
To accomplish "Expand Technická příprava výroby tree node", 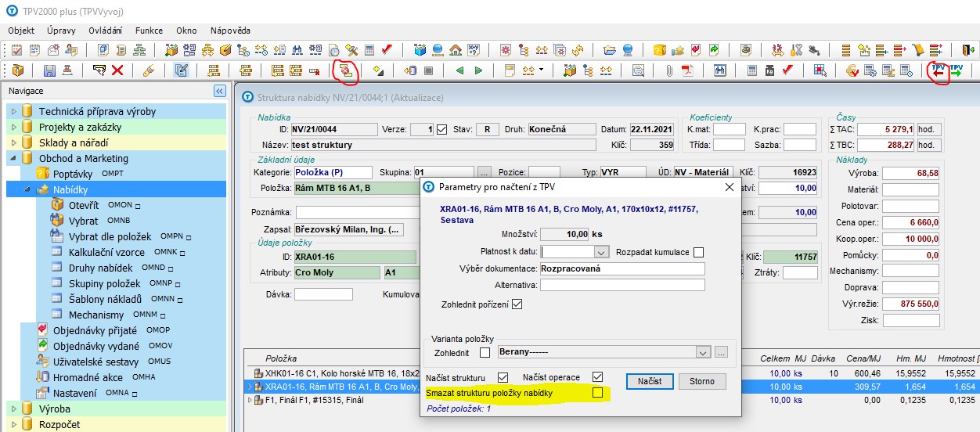I will 13,111.
